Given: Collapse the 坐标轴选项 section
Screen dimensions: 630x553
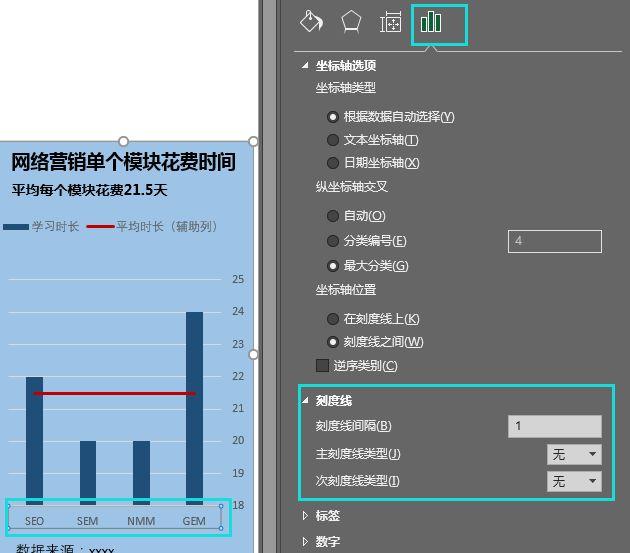Looking at the screenshot, I should tap(305, 66).
